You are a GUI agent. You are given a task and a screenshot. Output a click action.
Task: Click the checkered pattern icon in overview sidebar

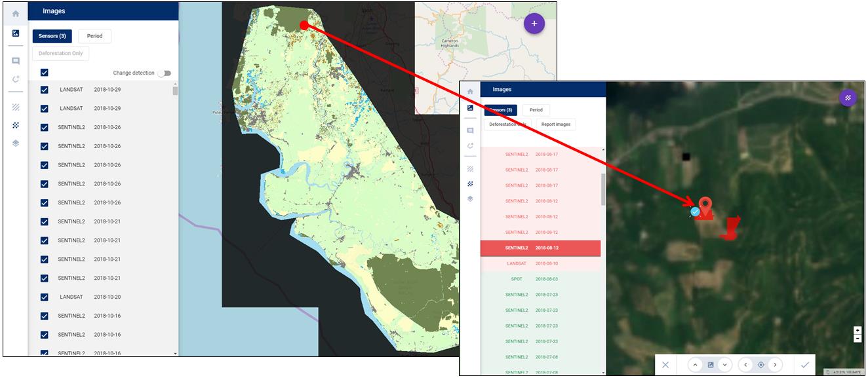pos(16,124)
